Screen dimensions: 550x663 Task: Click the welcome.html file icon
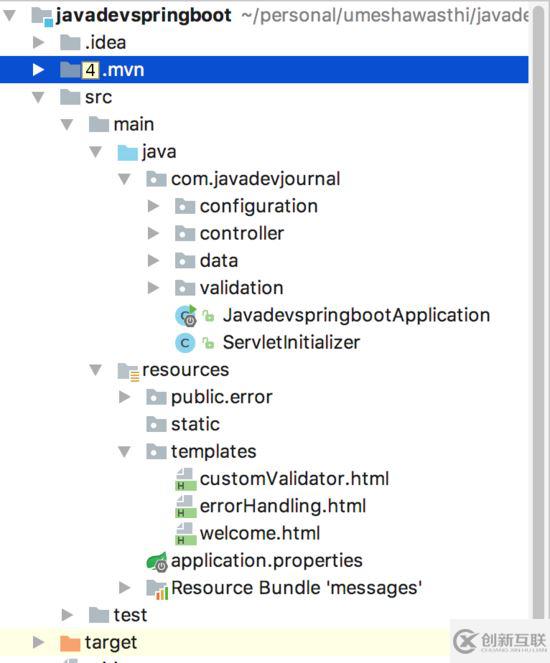click(x=185, y=534)
